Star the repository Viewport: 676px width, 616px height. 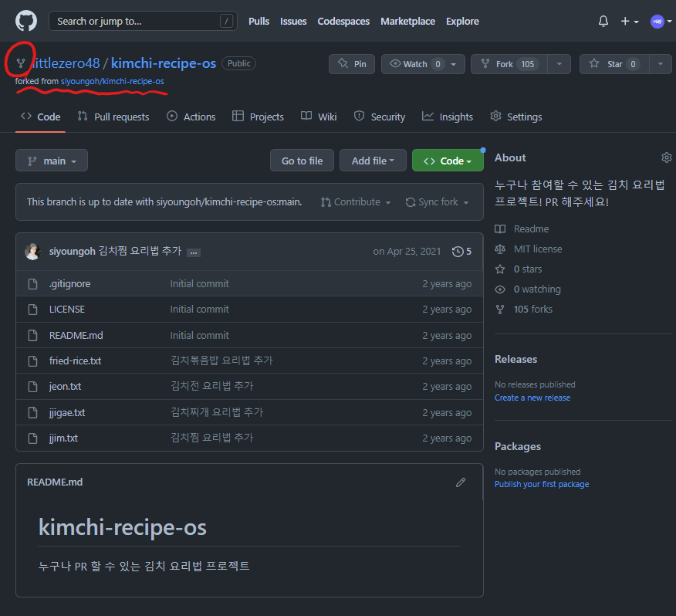(614, 64)
